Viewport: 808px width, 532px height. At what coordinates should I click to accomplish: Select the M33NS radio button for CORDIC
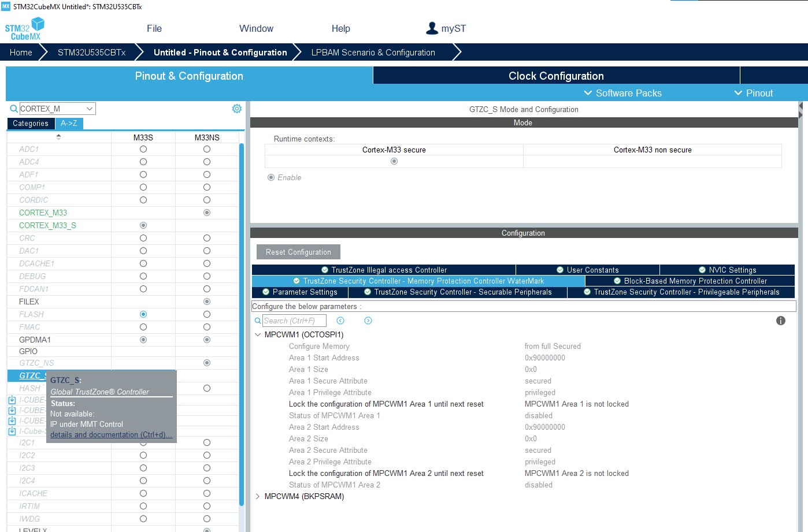click(207, 200)
